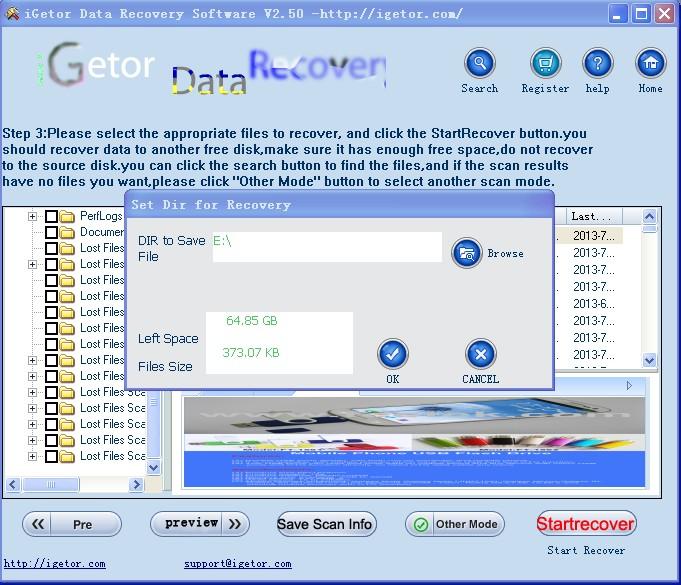Image resolution: width=681 pixels, height=585 pixels.
Task: Click the Register shopping cart icon
Action: (x=545, y=63)
